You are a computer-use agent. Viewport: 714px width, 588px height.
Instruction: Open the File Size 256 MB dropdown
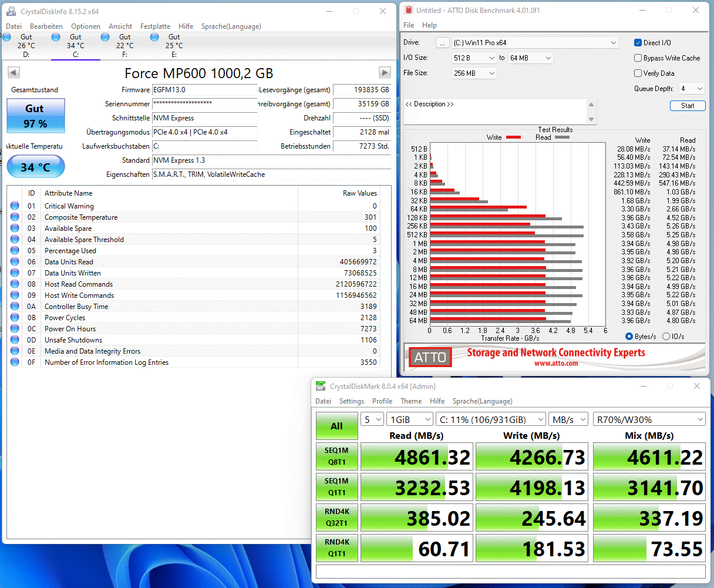click(474, 73)
